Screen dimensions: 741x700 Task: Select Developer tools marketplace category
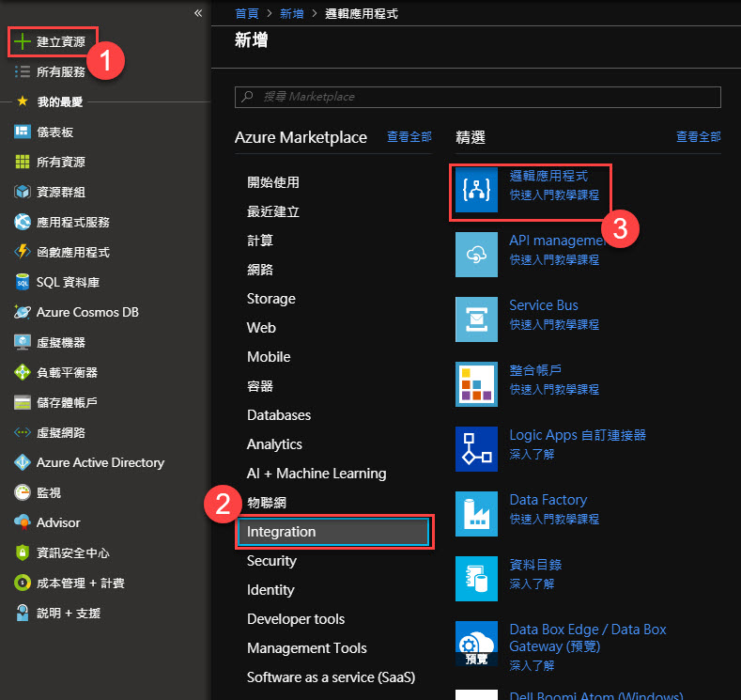[295, 619]
